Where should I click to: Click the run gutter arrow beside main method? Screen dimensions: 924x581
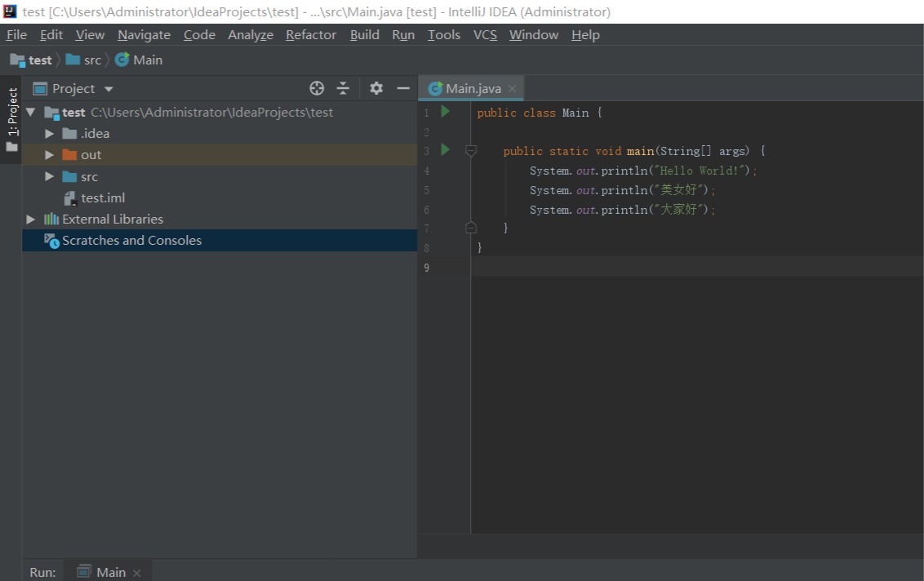click(x=446, y=150)
